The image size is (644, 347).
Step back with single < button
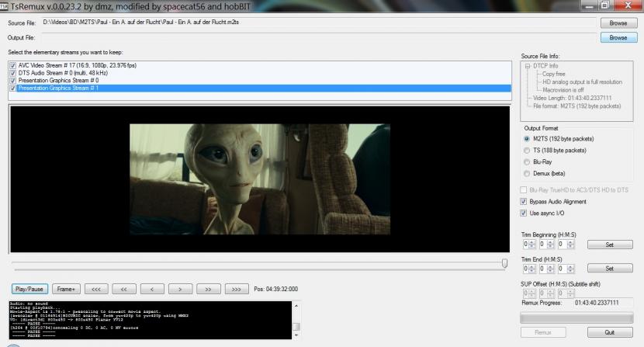click(x=151, y=289)
